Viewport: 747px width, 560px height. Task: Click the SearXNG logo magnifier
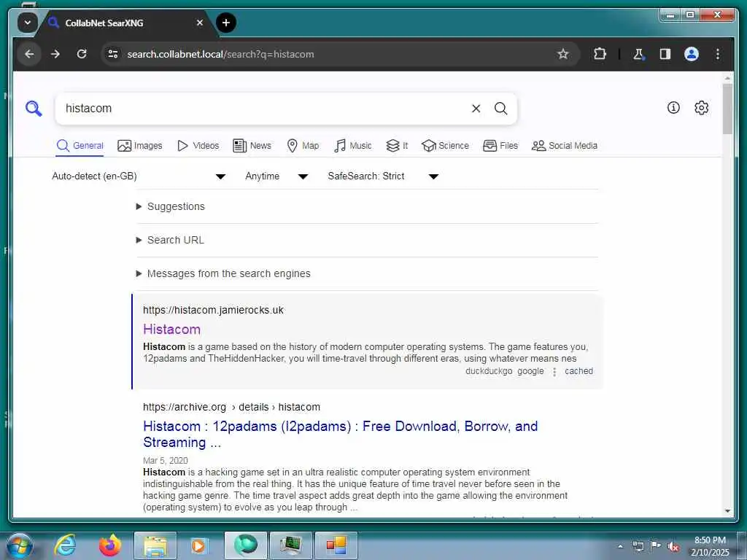click(34, 109)
